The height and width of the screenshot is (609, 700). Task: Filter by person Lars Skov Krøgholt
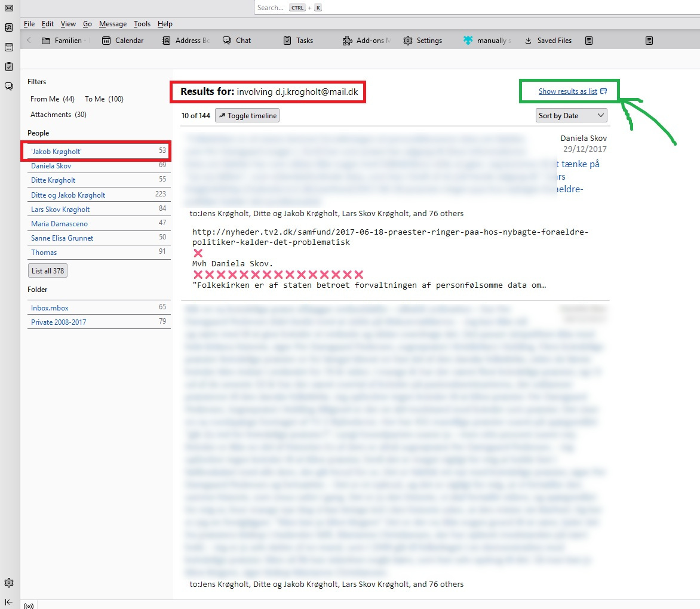click(99, 209)
